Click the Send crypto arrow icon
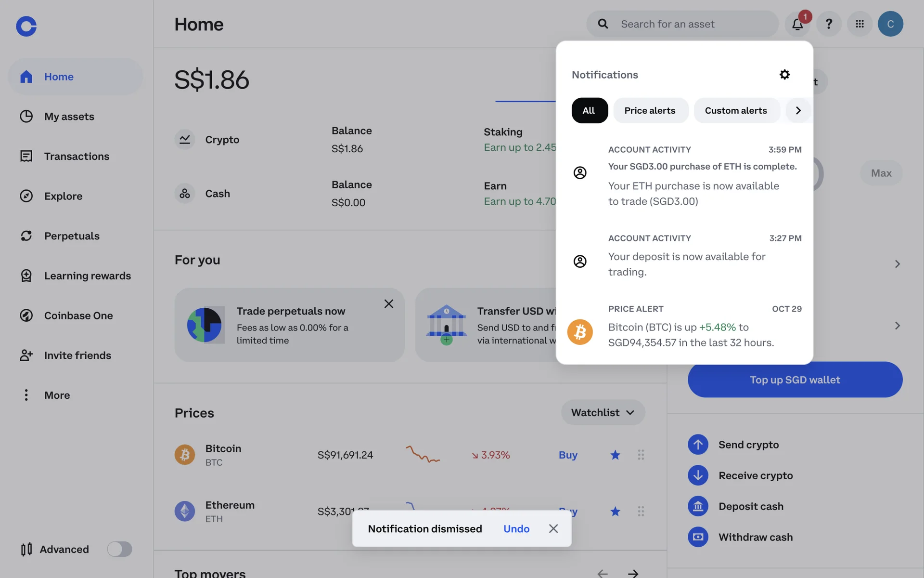The width and height of the screenshot is (924, 578). coord(698,445)
